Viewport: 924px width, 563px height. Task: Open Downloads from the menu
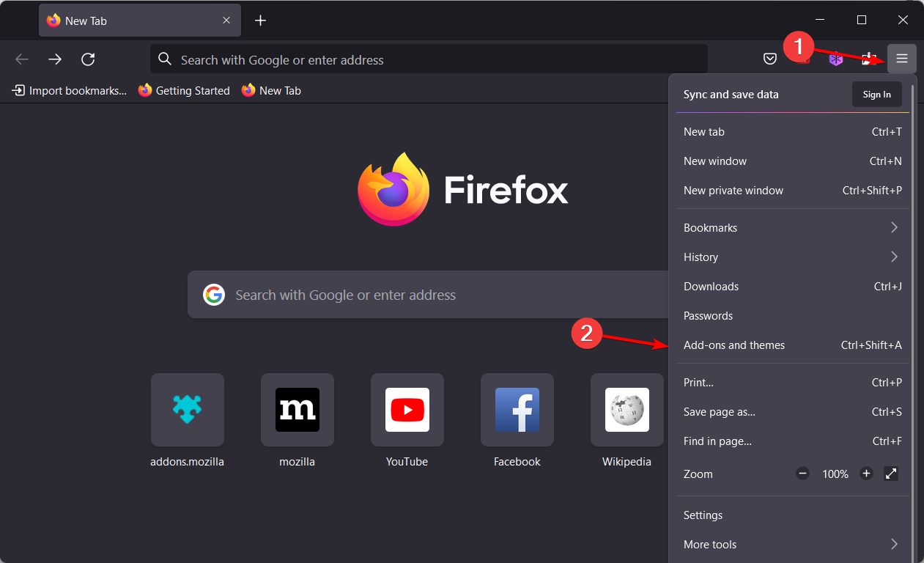coord(793,287)
